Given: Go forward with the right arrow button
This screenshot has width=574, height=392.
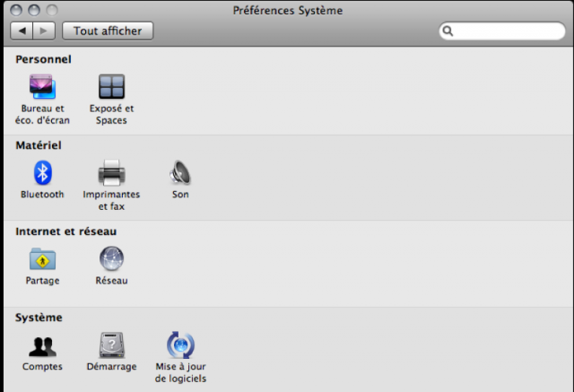Looking at the screenshot, I should click(44, 30).
